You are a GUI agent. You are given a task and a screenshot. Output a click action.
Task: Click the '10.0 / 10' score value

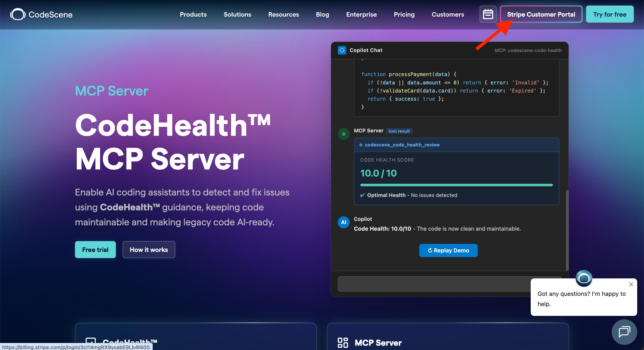click(x=378, y=173)
